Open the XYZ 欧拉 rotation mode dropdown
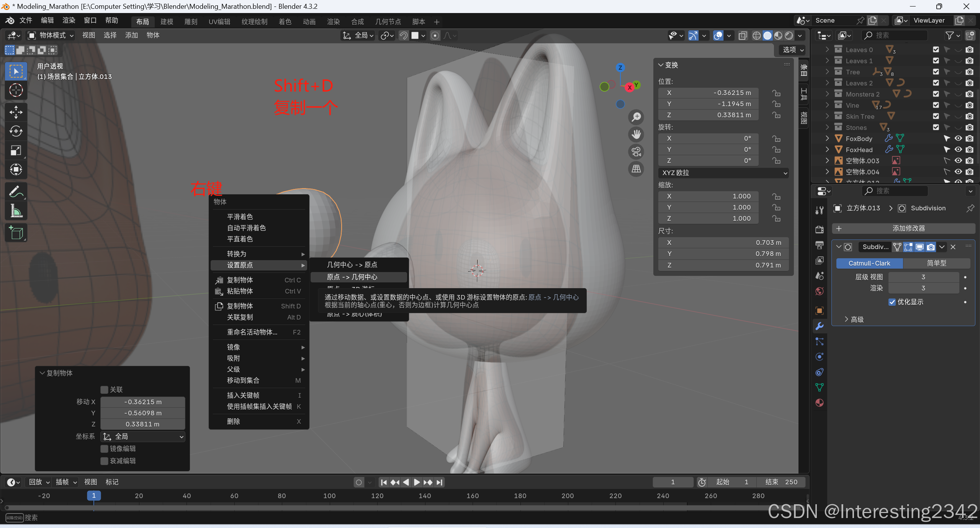This screenshot has height=528, width=980. [723, 173]
